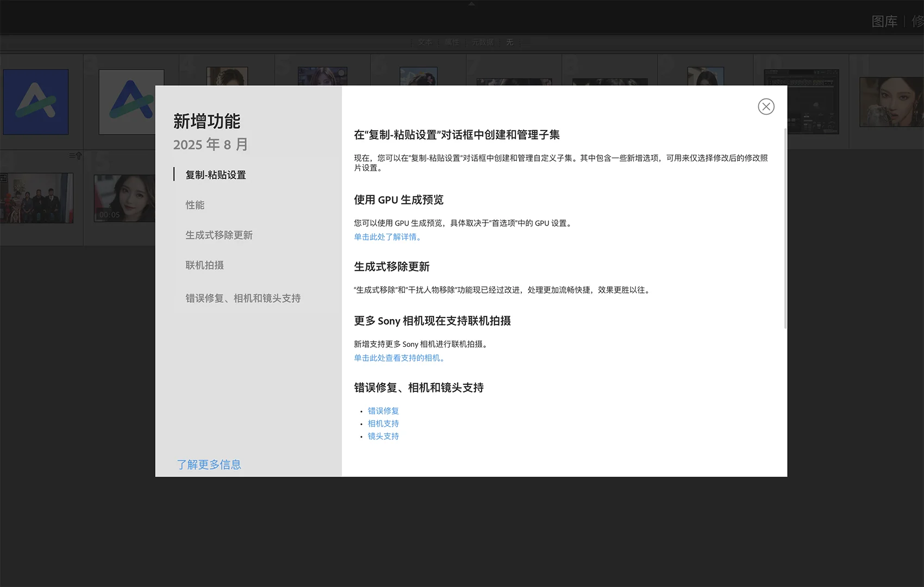Click the dialog's vertical scrollbar
Image resolution: width=924 pixels, height=587 pixels.
coord(785,228)
